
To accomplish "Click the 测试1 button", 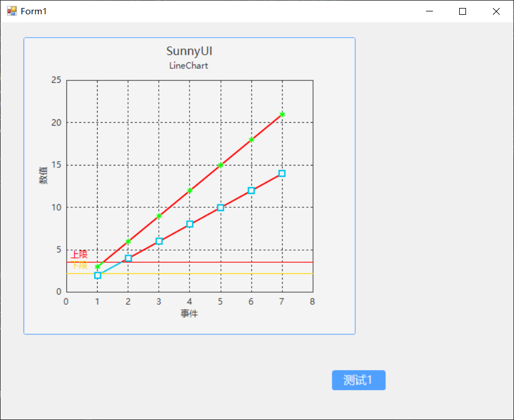I will [359, 380].
